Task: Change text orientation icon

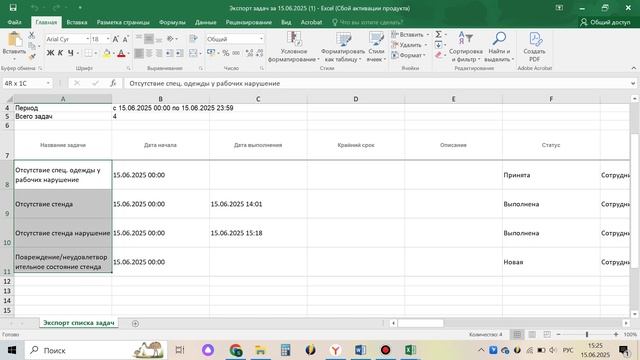Action: tap(171, 39)
